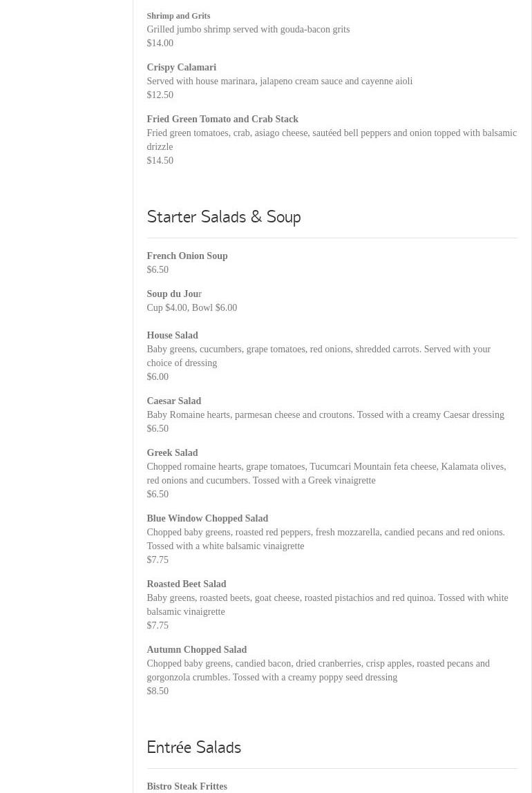The image size is (532, 793).
Task: Click the Caesar Salad description text
Action: click(x=325, y=414)
